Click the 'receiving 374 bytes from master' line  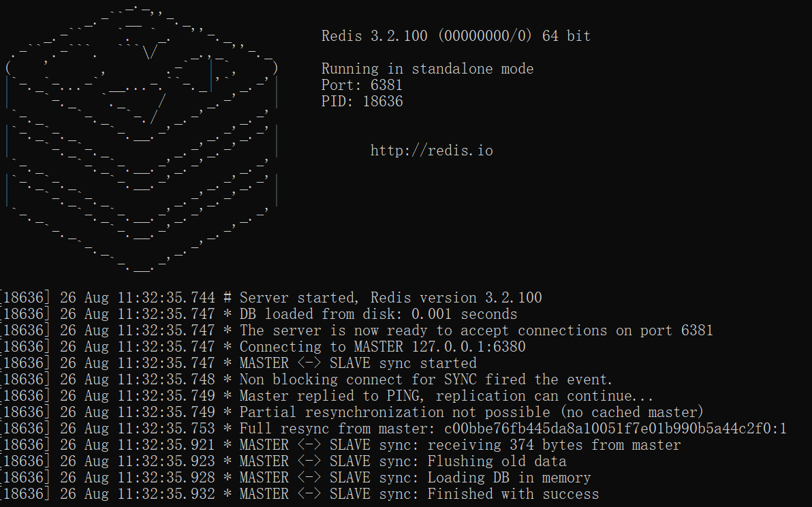340,445
